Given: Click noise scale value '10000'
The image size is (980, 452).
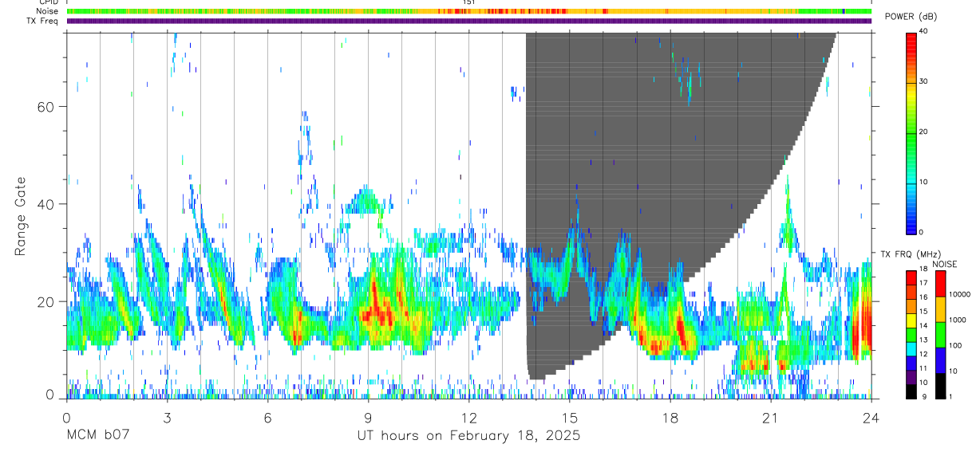Looking at the screenshot, I should pos(960,294).
